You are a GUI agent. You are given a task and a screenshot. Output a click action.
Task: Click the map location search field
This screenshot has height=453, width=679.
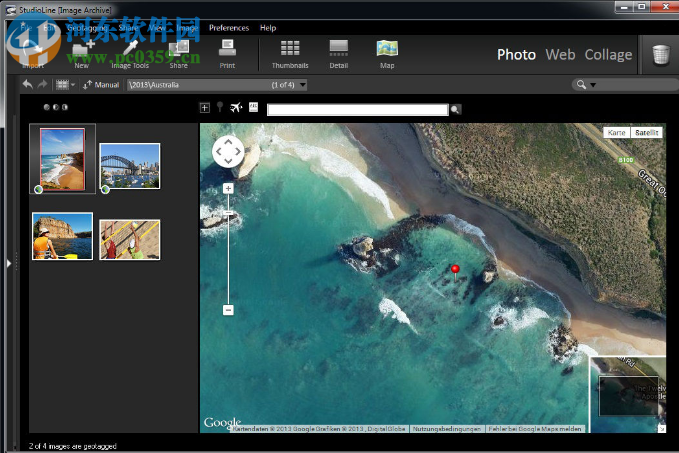tap(358, 110)
